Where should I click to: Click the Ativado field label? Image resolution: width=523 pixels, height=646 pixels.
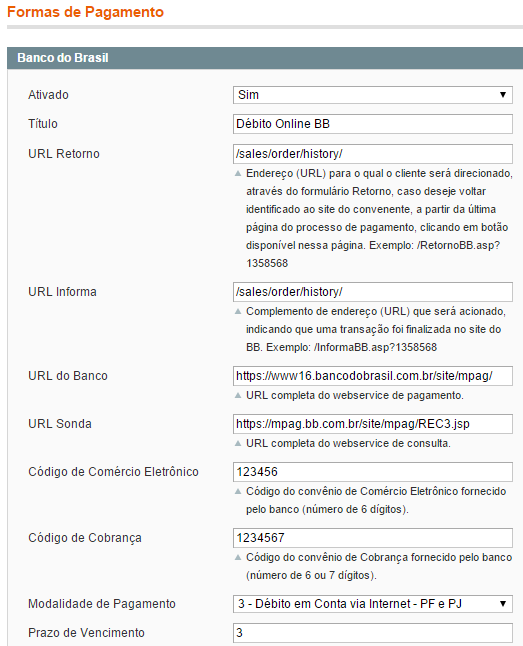click(48, 95)
